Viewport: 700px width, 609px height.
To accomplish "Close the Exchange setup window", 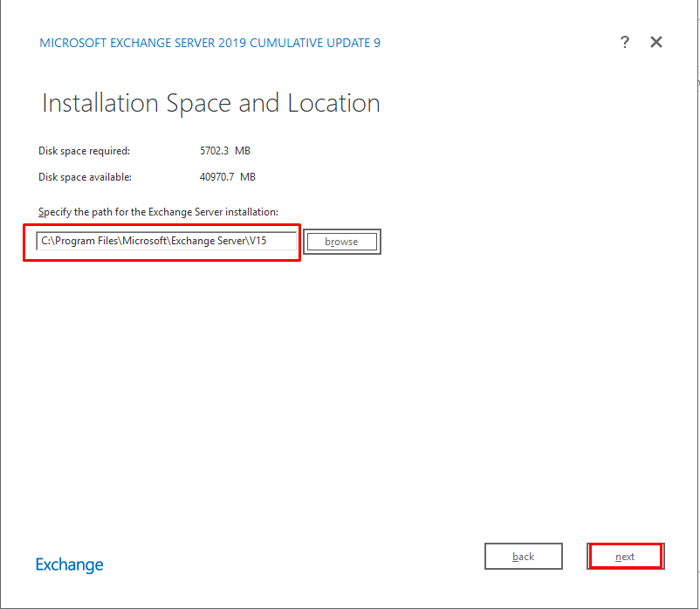I will [x=656, y=42].
